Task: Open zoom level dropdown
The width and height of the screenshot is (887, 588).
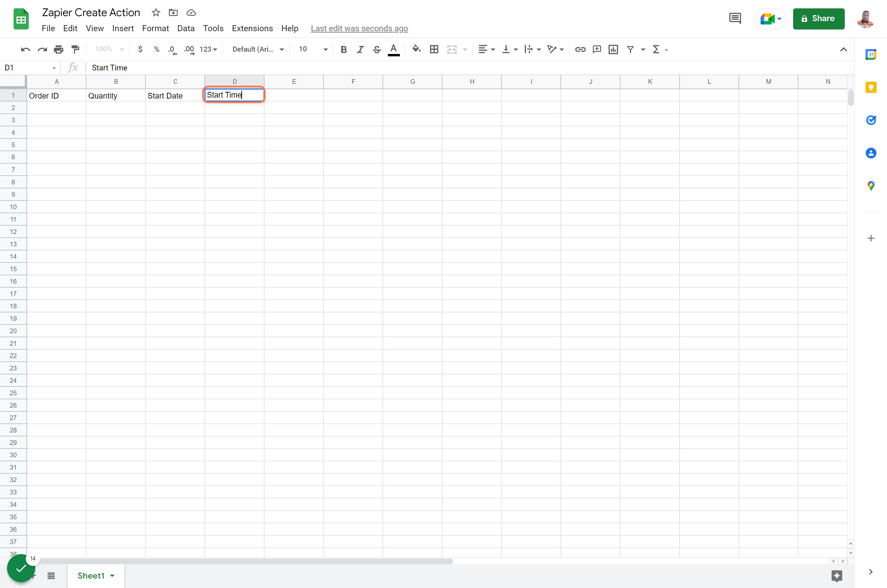Action: tap(109, 49)
